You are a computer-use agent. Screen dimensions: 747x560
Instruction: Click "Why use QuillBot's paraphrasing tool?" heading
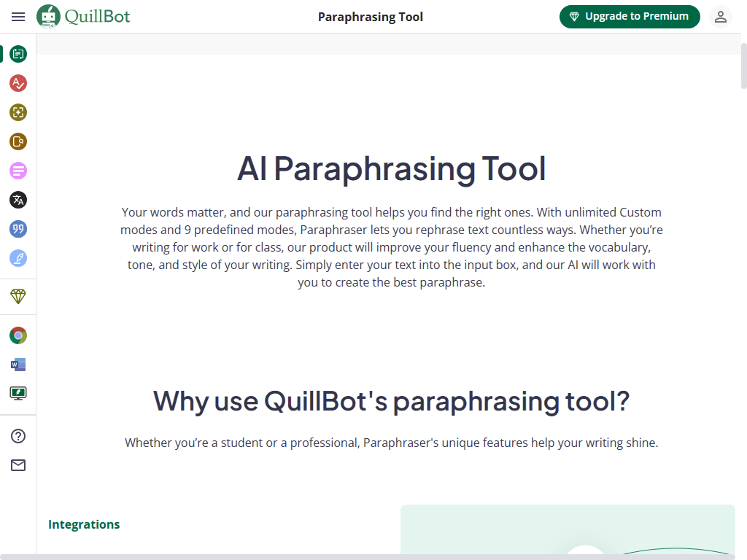point(391,401)
